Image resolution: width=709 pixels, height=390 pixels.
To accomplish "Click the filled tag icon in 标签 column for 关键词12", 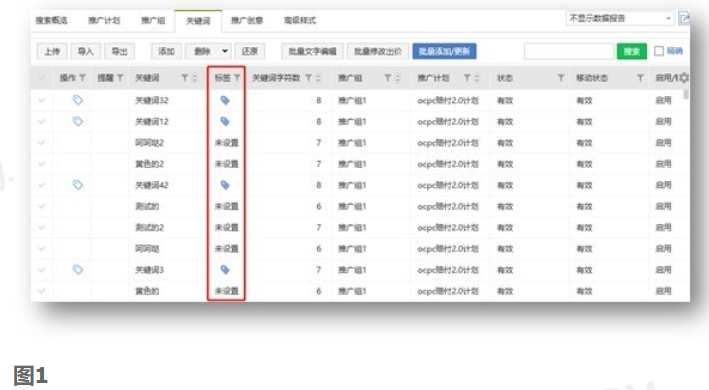I will click(x=225, y=122).
